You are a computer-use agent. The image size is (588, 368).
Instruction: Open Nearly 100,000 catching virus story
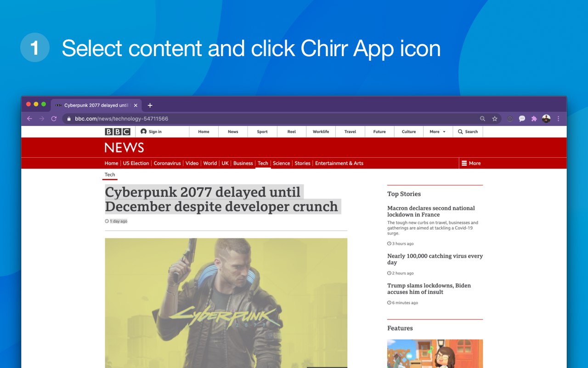click(x=435, y=259)
